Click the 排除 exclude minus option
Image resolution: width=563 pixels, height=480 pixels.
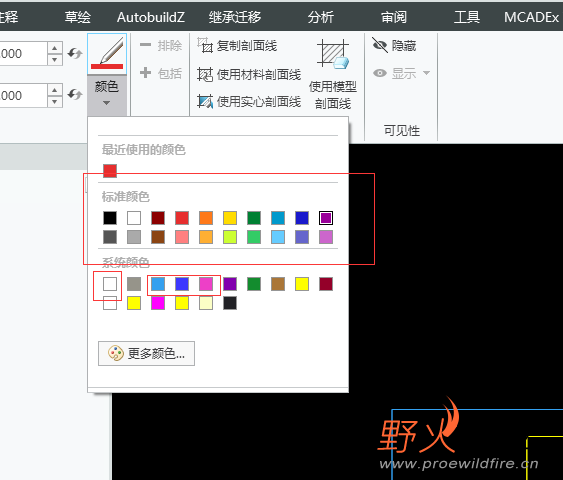160,46
